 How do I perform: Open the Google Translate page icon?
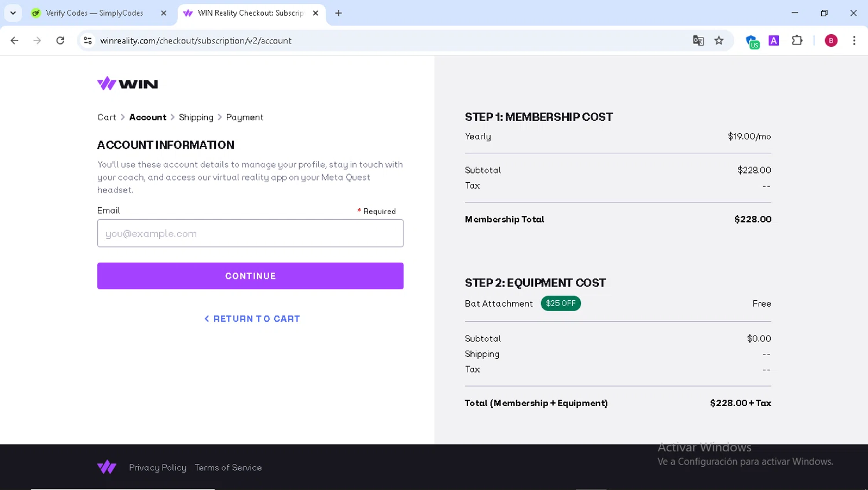(698, 40)
